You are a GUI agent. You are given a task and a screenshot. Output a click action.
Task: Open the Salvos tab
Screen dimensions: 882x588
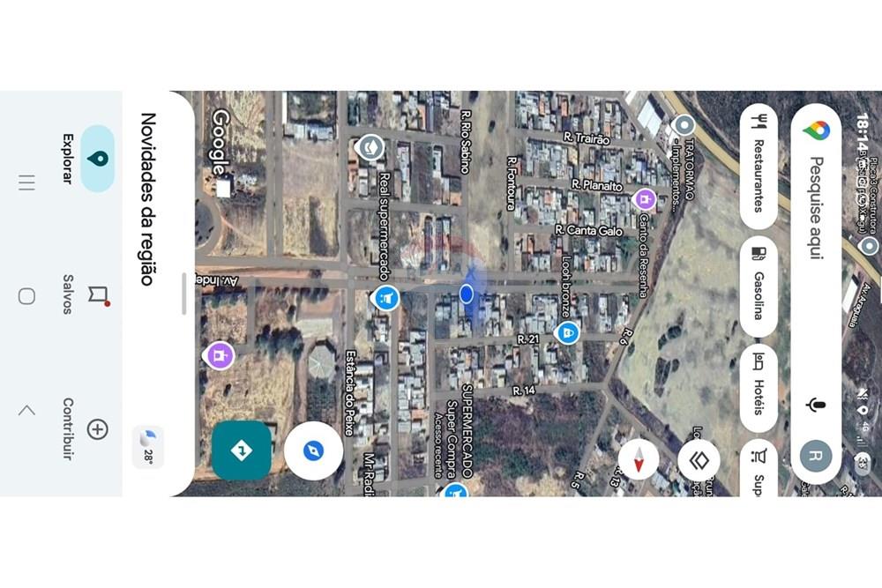tap(85, 294)
